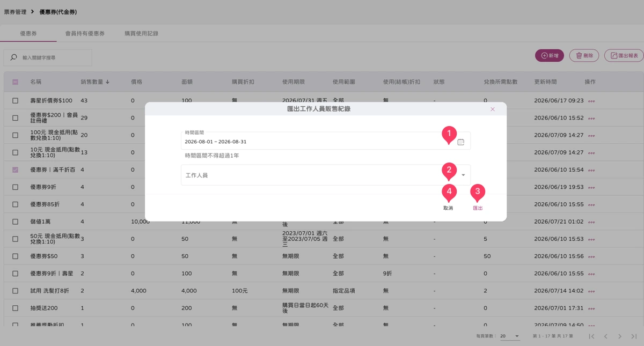Go to the next page
The width and height of the screenshot is (644, 346).
(x=620, y=336)
